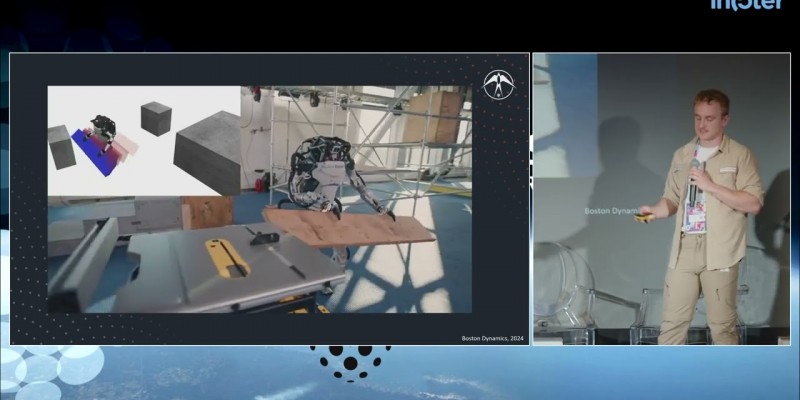Click the "Boston Dynamics, 2024" caption

(x=492, y=338)
